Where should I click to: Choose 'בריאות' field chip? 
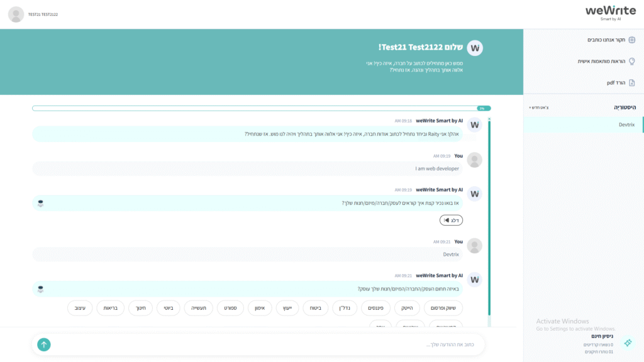point(111,308)
